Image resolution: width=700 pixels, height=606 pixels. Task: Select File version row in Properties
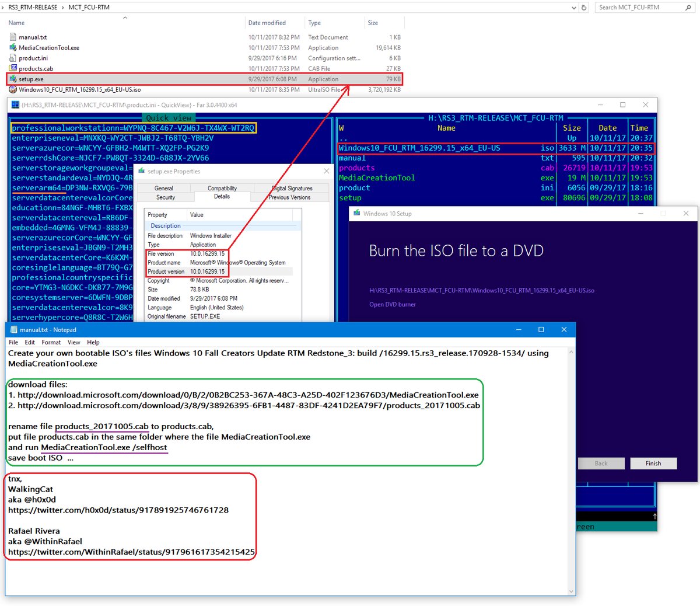(219, 254)
